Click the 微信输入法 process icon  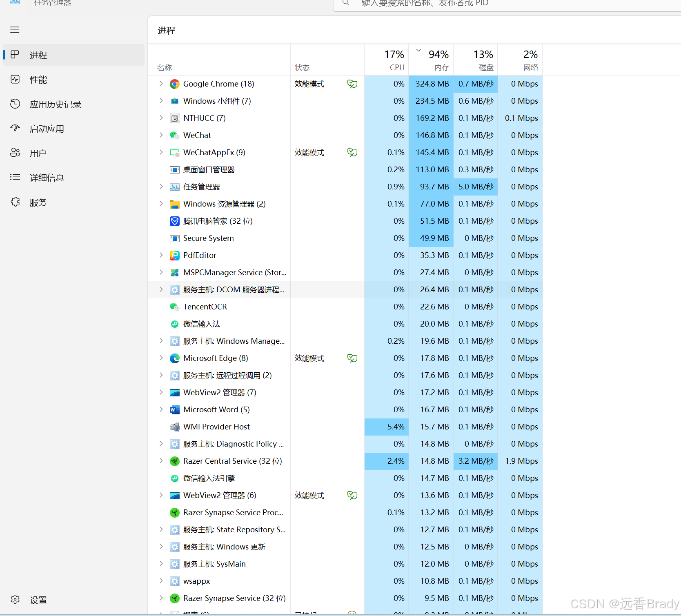click(175, 324)
